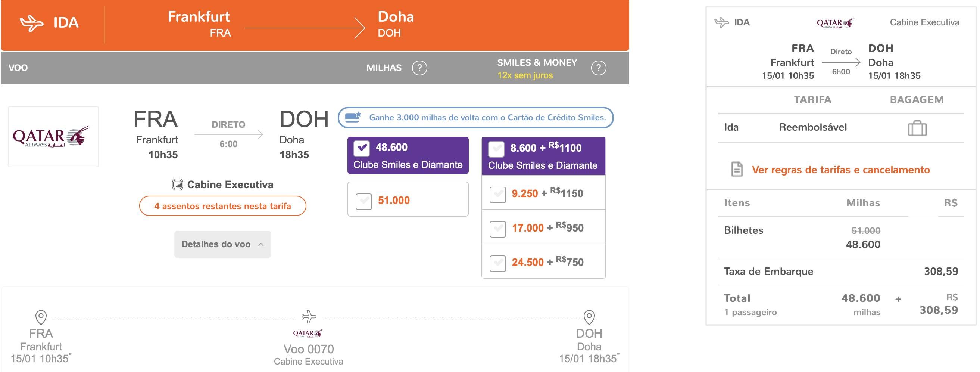Click the FRA departure location pin icon
The width and height of the screenshot is (980, 372).
coord(41,317)
